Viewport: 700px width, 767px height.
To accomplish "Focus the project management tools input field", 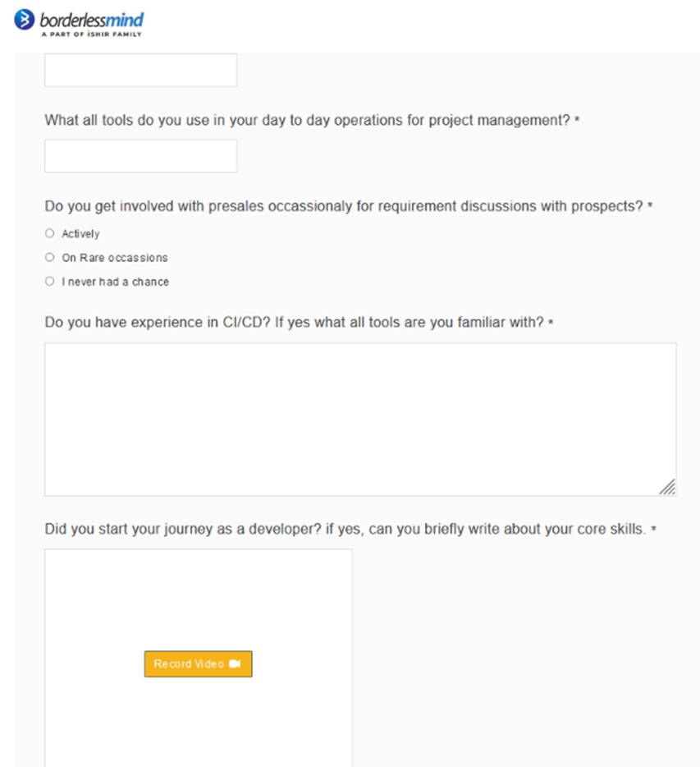I will (x=140, y=156).
